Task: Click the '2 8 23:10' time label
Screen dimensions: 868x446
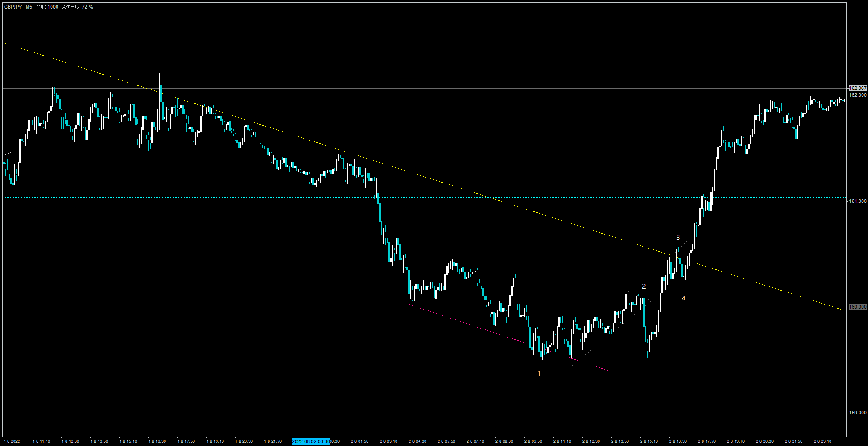Action: click(822, 441)
